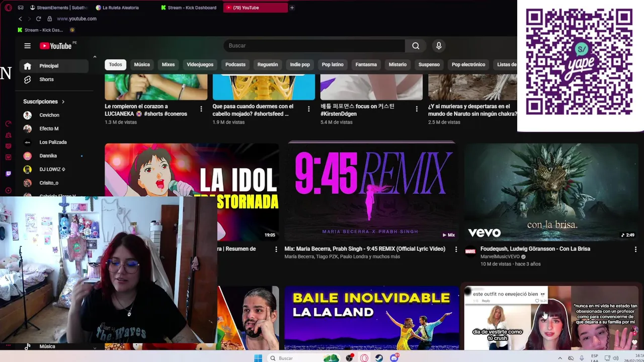The image size is (644, 362).
Task: Click inside the YouTube Buscar search field
Action: (314, 46)
